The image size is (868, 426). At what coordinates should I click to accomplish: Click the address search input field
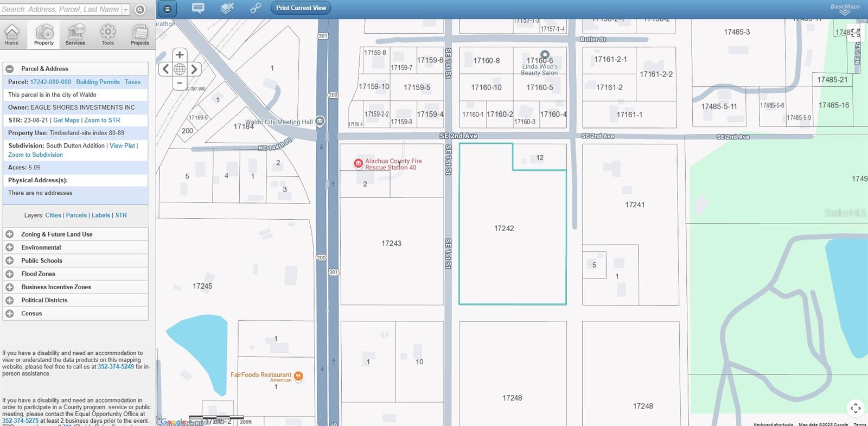pyautogui.click(x=60, y=9)
